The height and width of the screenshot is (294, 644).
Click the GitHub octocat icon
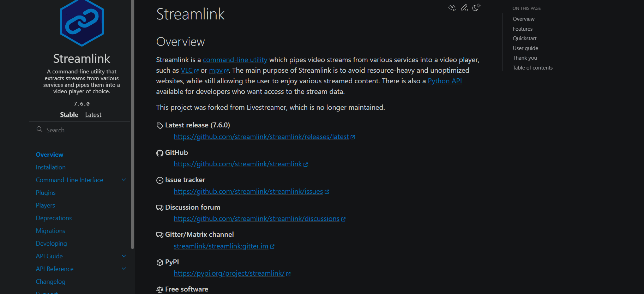tap(160, 153)
